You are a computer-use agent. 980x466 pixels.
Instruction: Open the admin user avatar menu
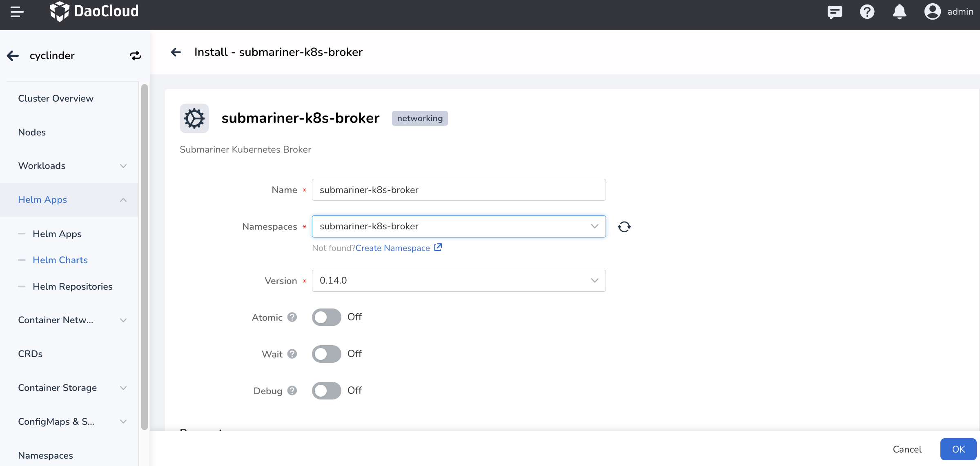click(x=933, y=11)
